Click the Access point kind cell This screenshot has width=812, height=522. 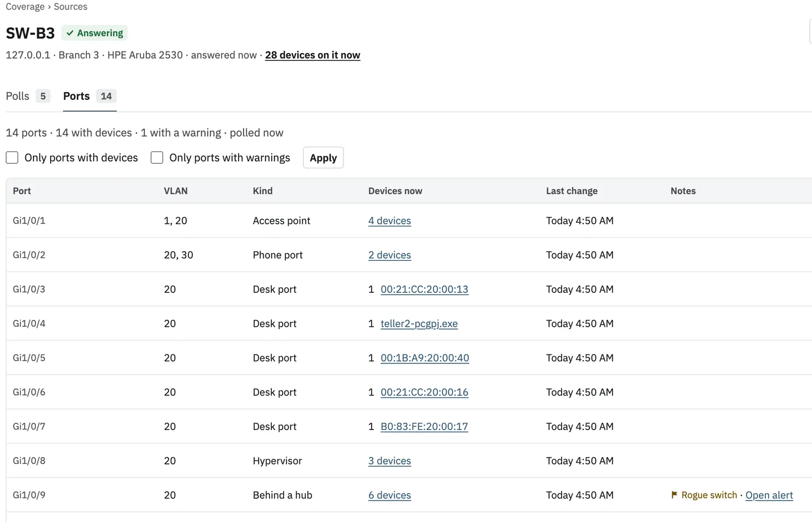coord(281,221)
